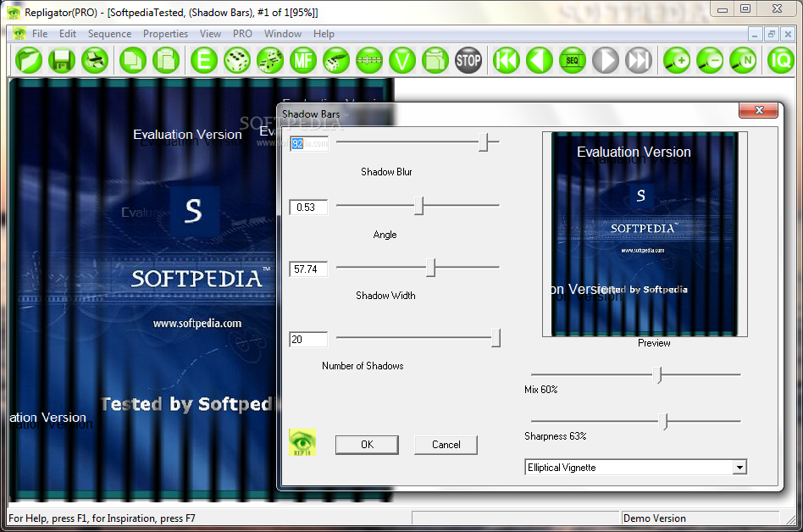
Task: Click the Angle slider handle
Action: (x=419, y=205)
